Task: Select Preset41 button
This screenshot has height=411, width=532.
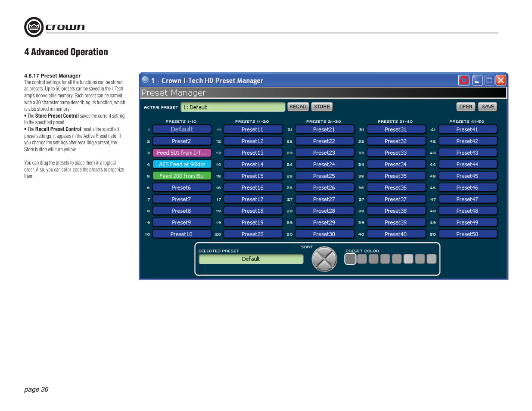Action: coord(468,129)
